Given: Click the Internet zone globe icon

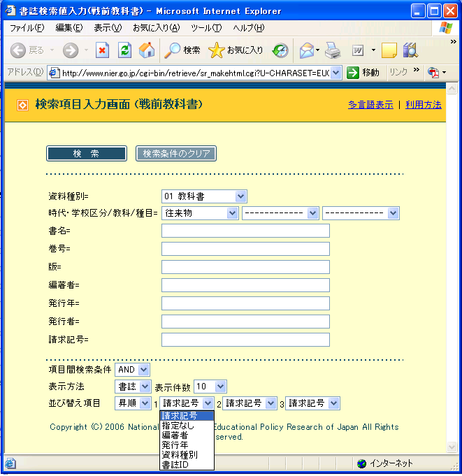Looking at the screenshot, I should 361,463.
